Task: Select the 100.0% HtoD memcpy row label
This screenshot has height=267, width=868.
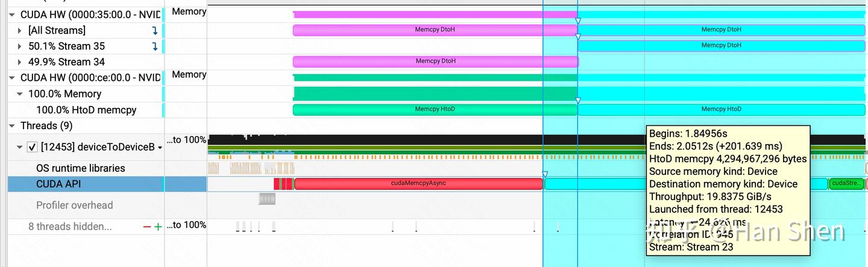Action: pos(86,110)
